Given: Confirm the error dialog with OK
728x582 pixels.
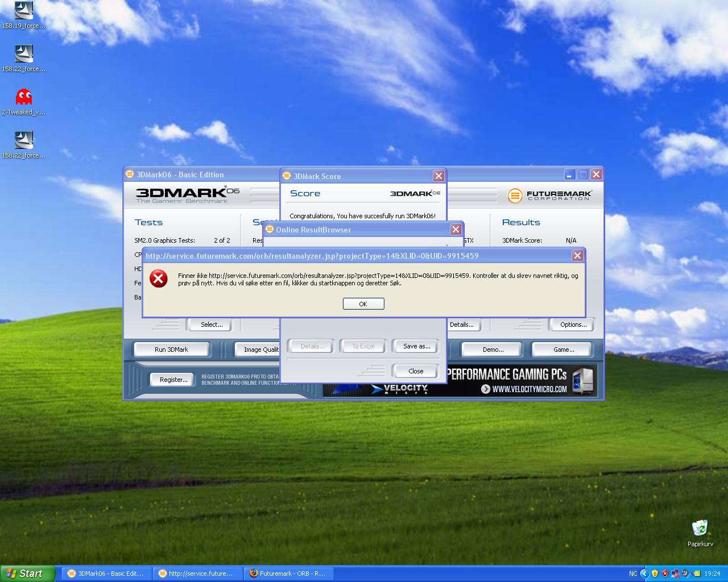Looking at the screenshot, I should click(x=363, y=304).
